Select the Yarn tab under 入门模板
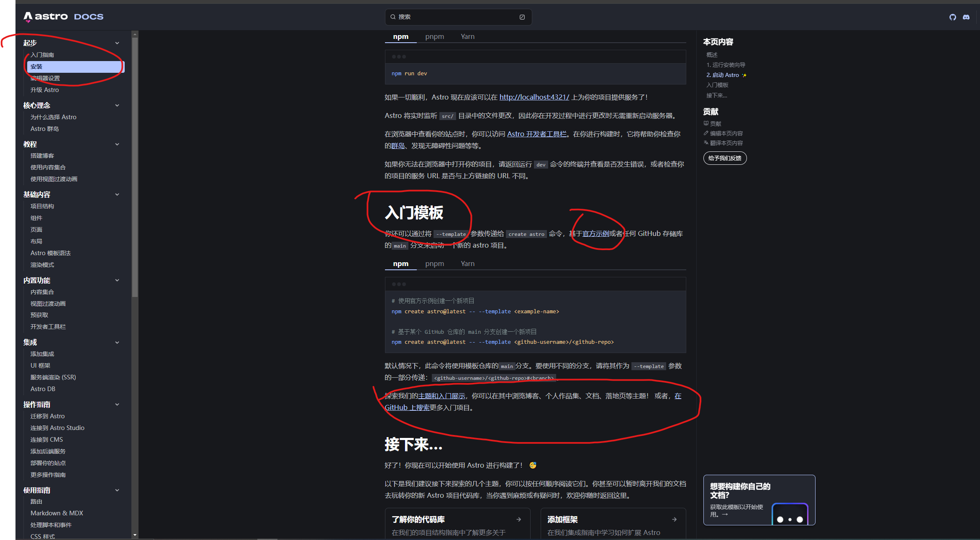The image size is (980, 540). coord(467,264)
